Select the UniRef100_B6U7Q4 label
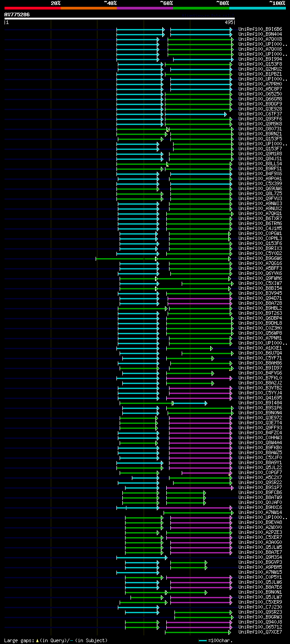The image size is (290, 644). point(260,353)
